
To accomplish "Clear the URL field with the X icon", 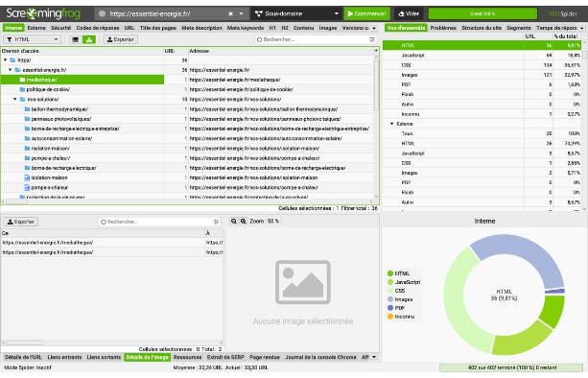I will [x=230, y=13].
